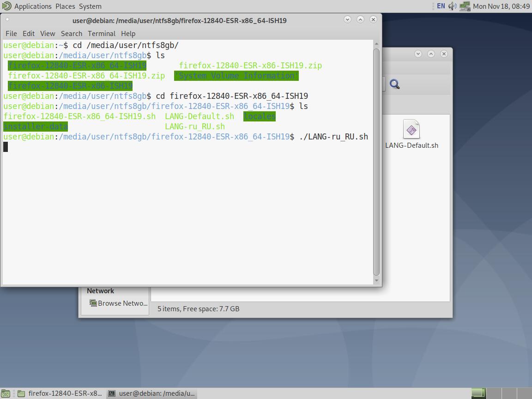532x399 pixels.
Task: Maximize the file manager window
Action: pos(431,54)
